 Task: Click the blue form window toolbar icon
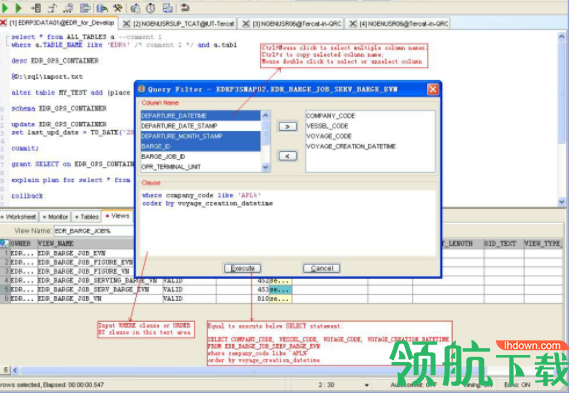85,8
